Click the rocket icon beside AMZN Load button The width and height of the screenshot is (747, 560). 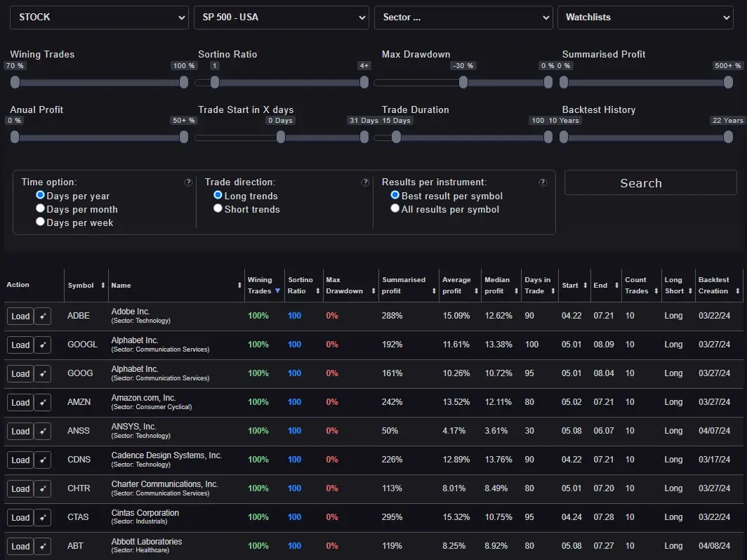43,402
